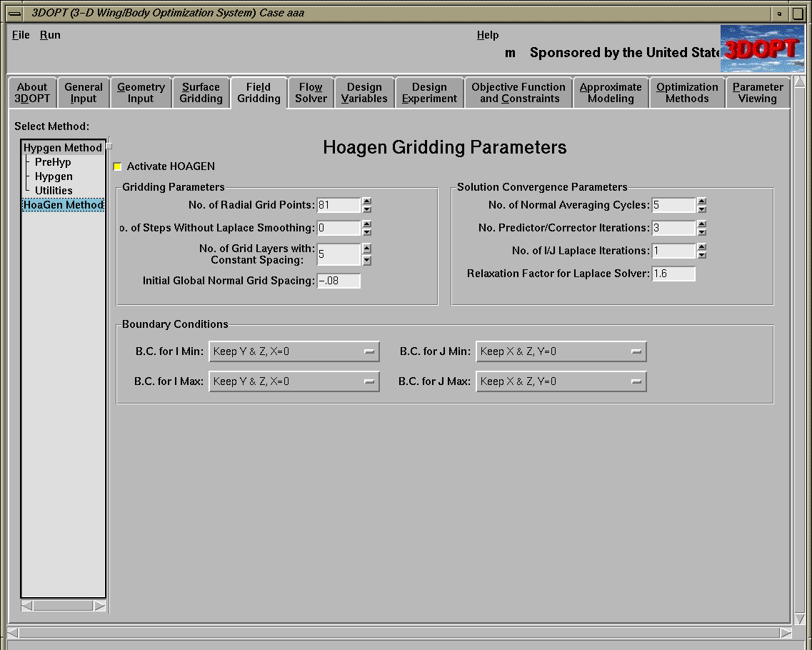
Task: Select the Field Gridding tab
Action: coord(259,93)
